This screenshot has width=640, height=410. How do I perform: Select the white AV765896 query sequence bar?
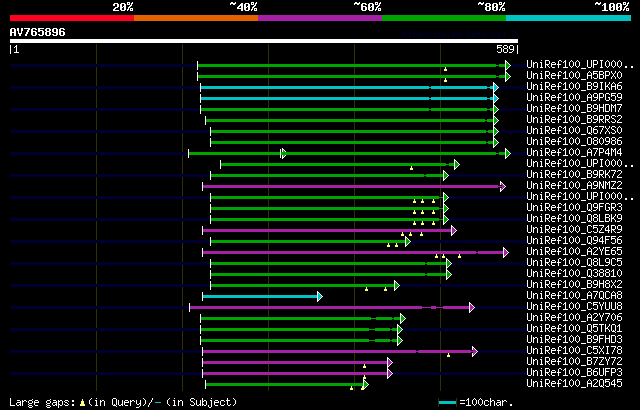point(264,41)
